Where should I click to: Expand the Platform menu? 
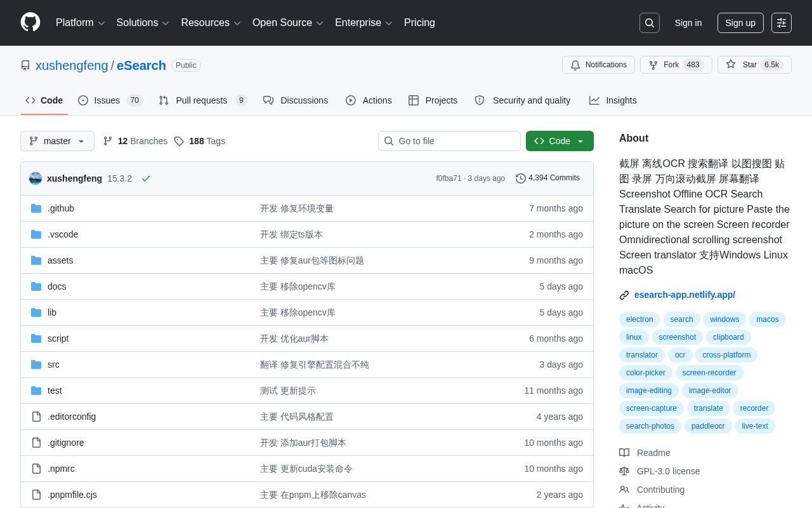point(81,23)
